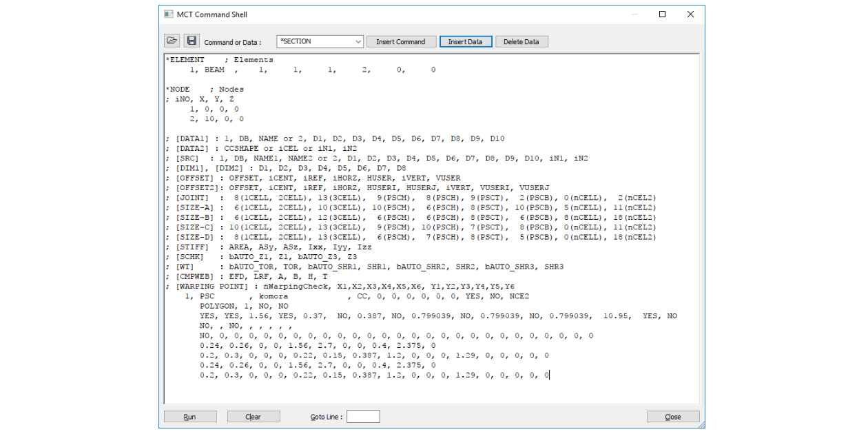Image resolution: width=868 pixels, height=434 pixels.
Task: Click the MCT Command Shell title icon
Action: (x=168, y=14)
